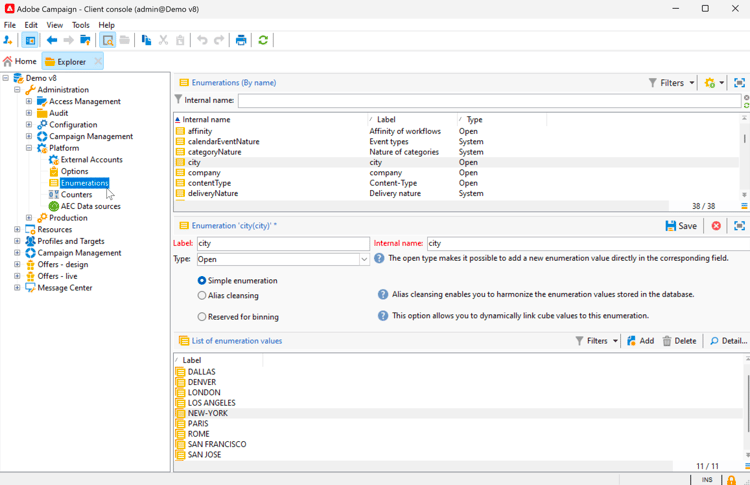This screenshot has width=750, height=485.
Task: Click Add in enumeration values list
Action: click(x=640, y=341)
